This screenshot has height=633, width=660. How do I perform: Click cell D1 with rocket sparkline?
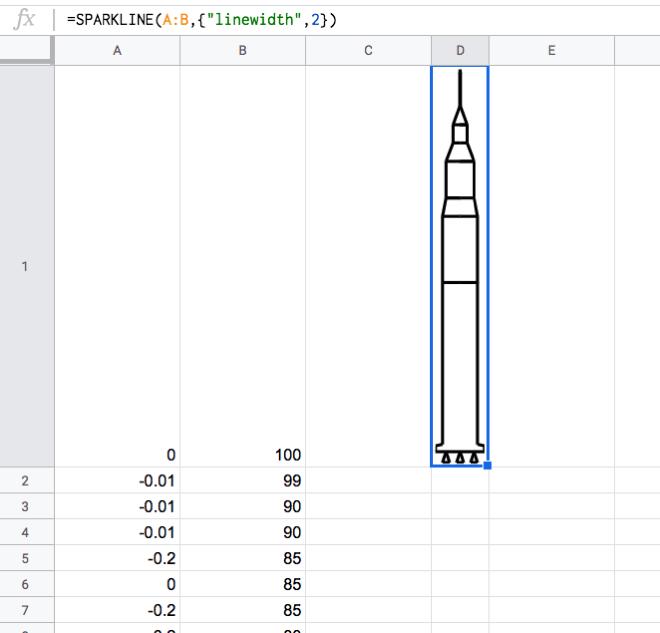point(460,266)
